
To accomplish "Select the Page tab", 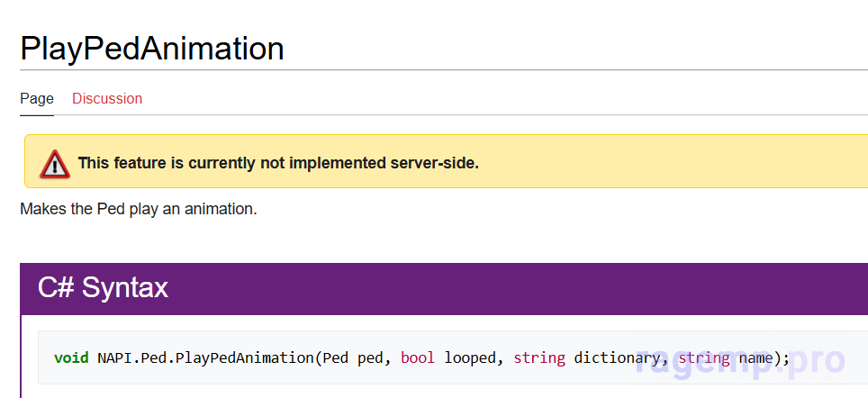I will coord(37,99).
